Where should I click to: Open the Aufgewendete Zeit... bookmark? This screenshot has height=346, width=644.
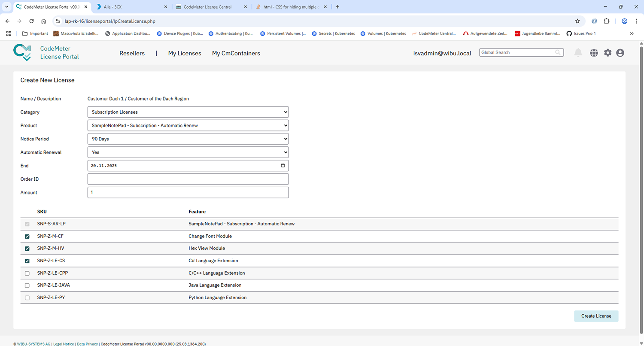click(485, 33)
